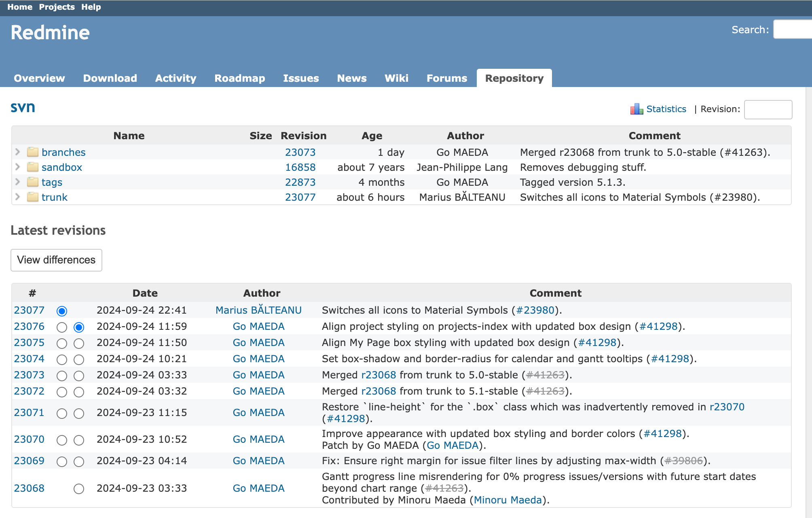
Task: Open the Activity tab
Action: point(176,78)
